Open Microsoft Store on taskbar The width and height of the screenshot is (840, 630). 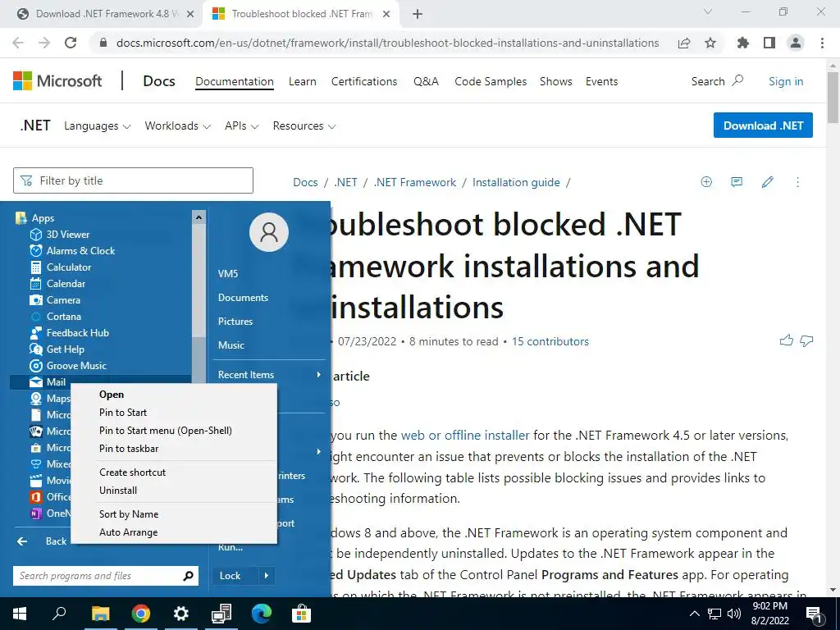tap(301, 614)
